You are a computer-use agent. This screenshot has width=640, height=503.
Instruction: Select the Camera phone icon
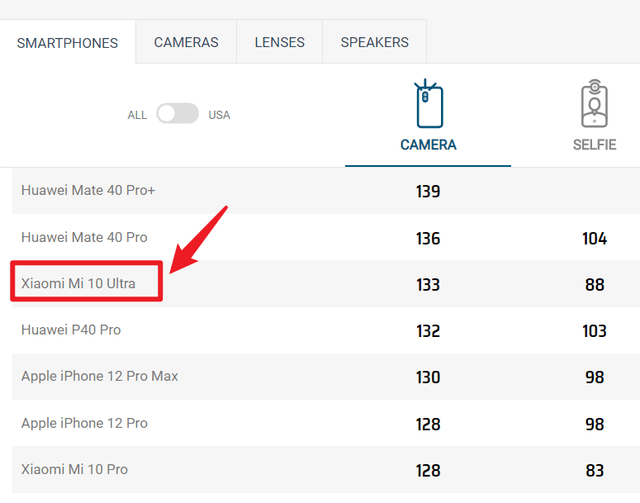coord(428,103)
